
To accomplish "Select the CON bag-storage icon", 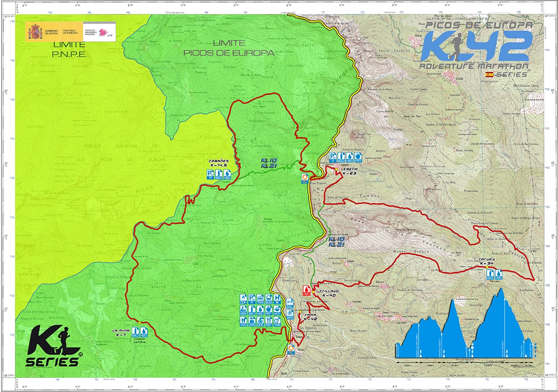I will pyautogui.click(x=252, y=322).
